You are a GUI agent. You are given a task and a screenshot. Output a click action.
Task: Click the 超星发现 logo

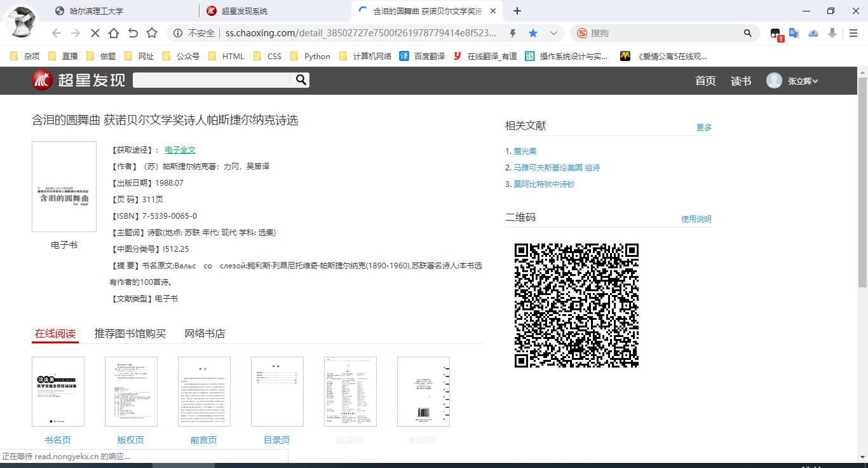coord(79,80)
